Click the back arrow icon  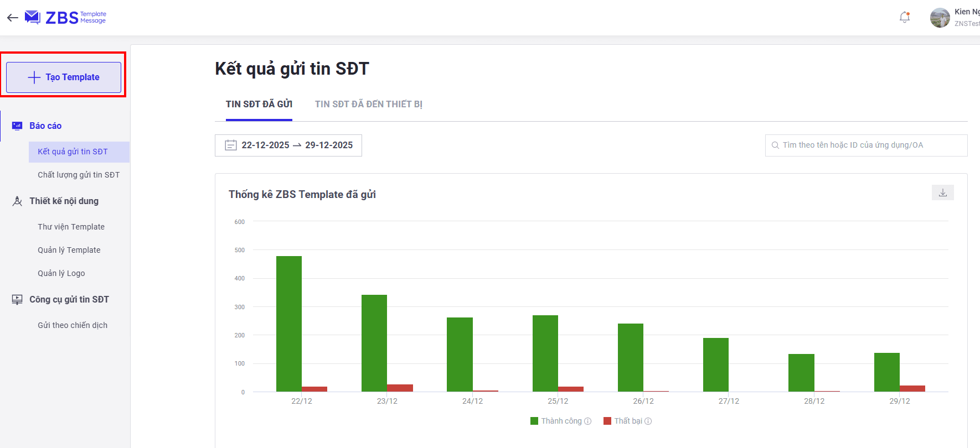pyautogui.click(x=12, y=18)
